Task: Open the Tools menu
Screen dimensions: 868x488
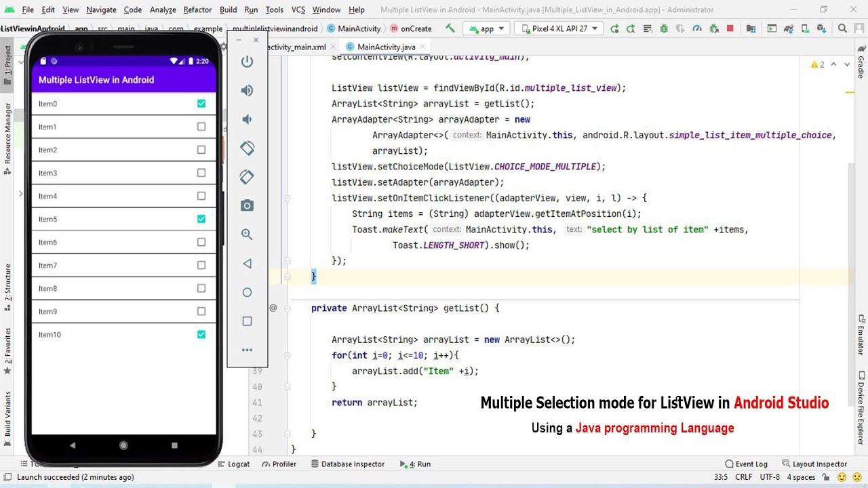Action: click(x=275, y=9)
